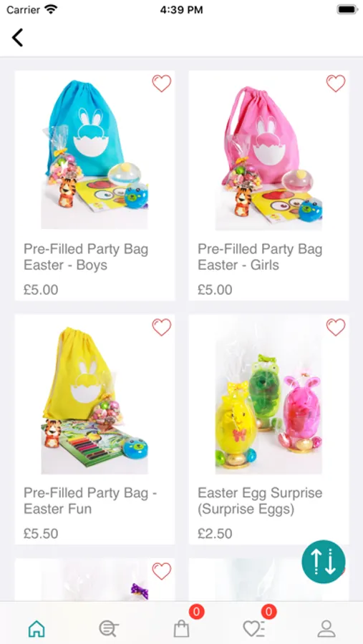
Task: Favorite the Easter Girls party bag
Action: click(336, 84)
